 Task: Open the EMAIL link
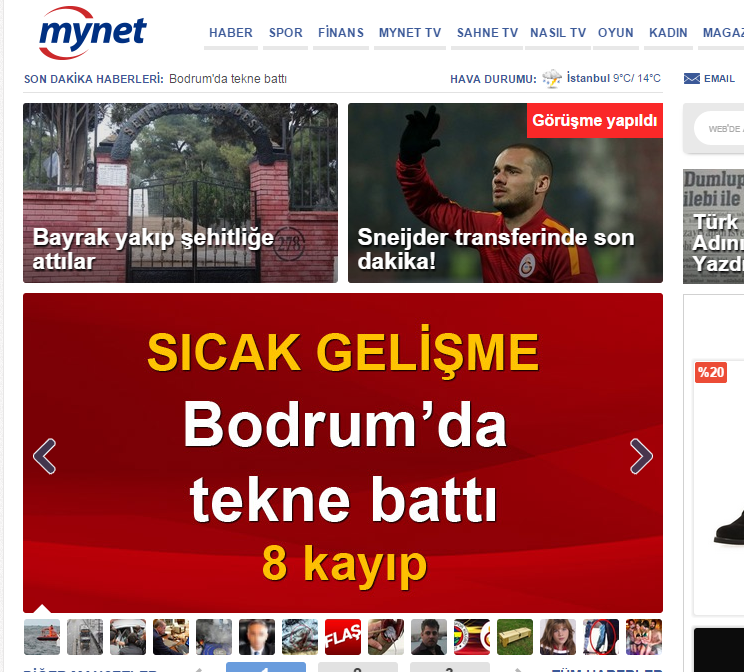click(x=719, y=79)
